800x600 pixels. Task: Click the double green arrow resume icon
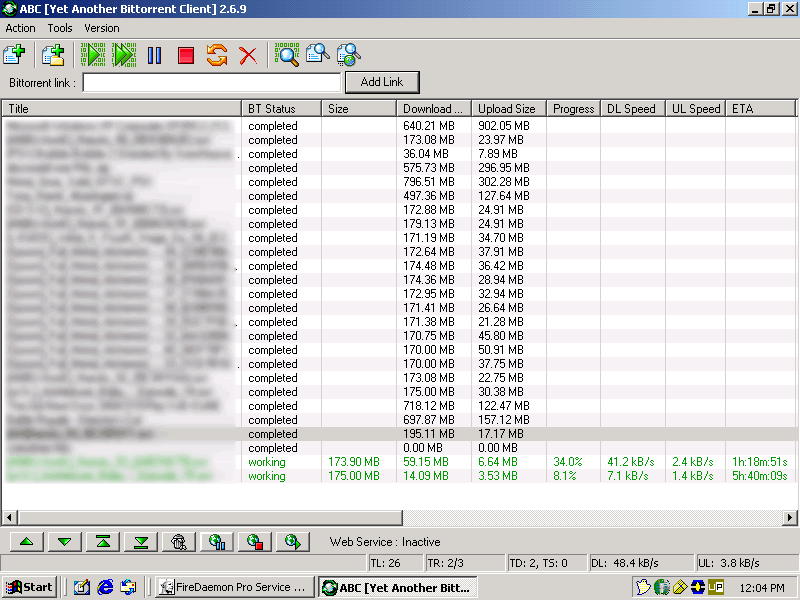[124, 55]
